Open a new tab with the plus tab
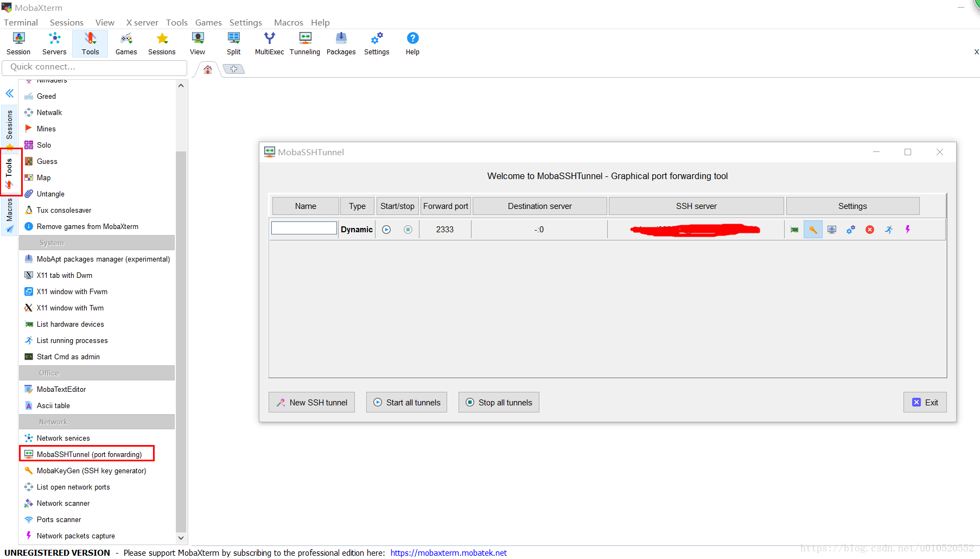 click(x=234, y=69)
